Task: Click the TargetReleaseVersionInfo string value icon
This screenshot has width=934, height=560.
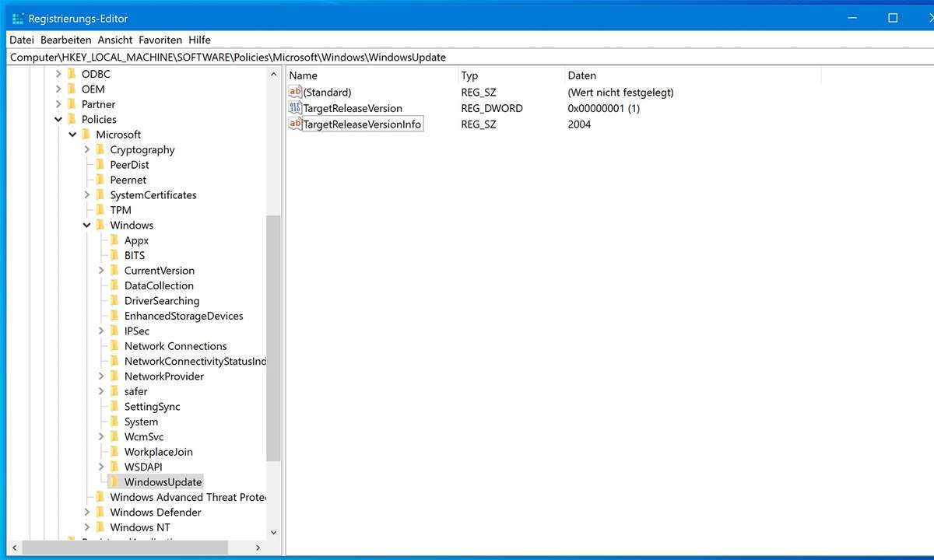Action: 295,124
